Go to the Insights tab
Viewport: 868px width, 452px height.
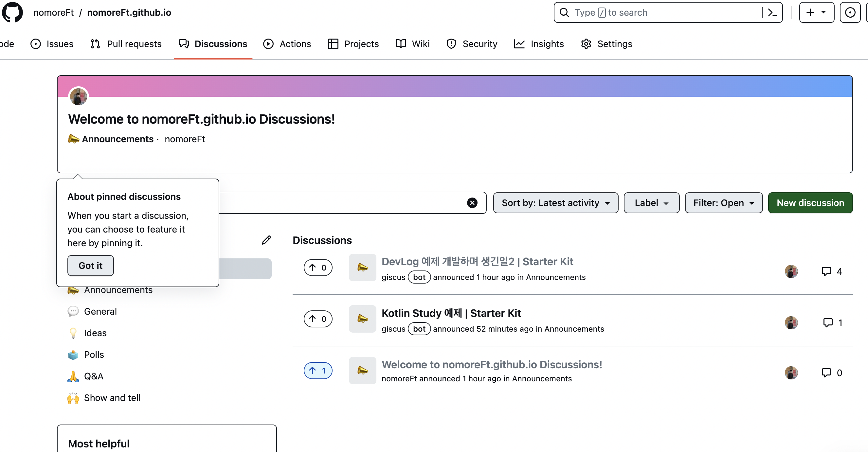click(x=539, y=44)
